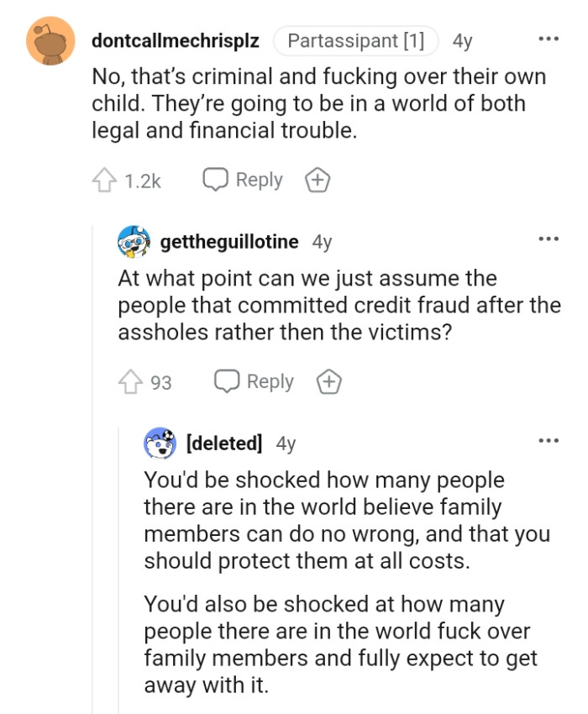Open the options menu on gettheguillotine's comment
Image resolution: width=588 pixels, height=714 pixels.
[548, 239]
